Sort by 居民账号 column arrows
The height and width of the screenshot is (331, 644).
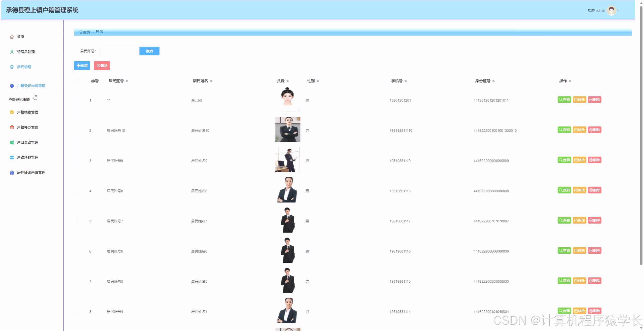tap(127, 81)
